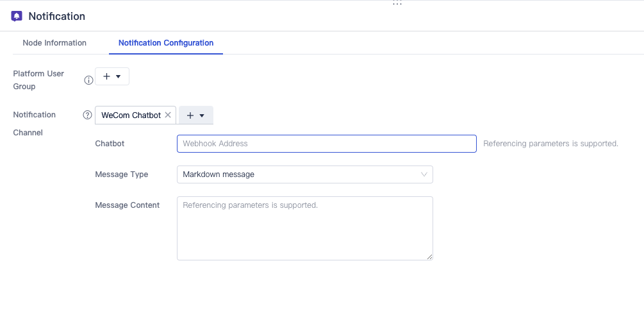Click the text area resize handle
The height and width of the screenshot is (331, 644).
tap(430, 257)
